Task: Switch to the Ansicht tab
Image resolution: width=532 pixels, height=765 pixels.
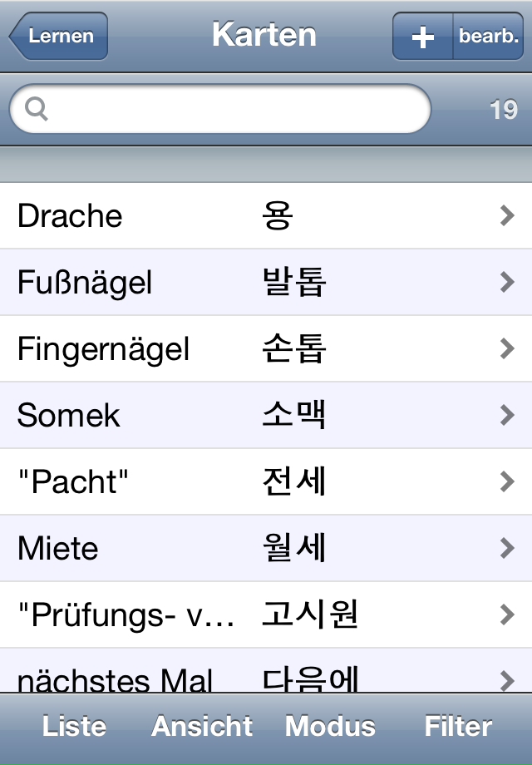Action: pyautogui.click(x=202, y=727)
